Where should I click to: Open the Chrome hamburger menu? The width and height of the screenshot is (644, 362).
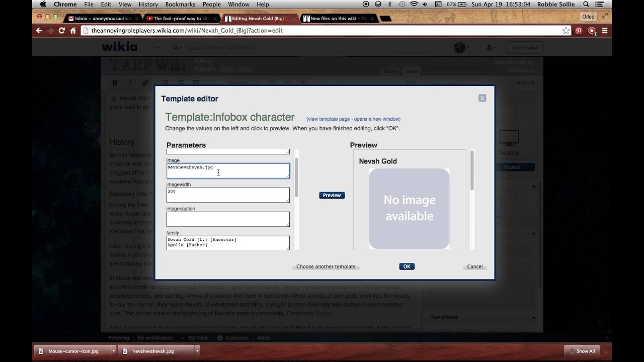pyautogui.click(x=605, y=30)
